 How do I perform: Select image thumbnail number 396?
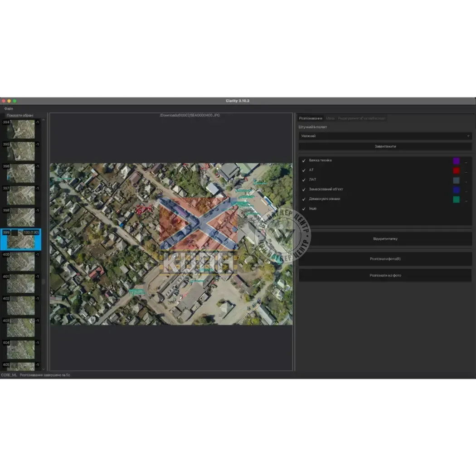point(21,173)
